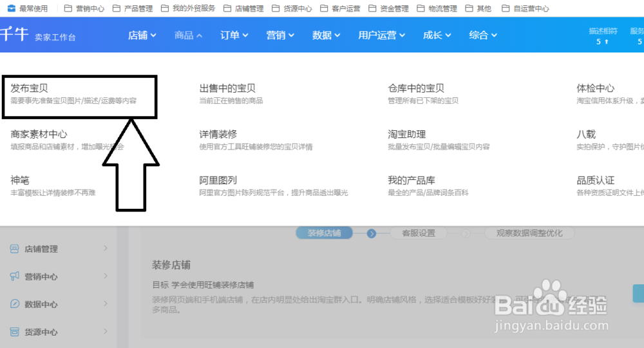Image resolution: width=644 pixels, height=348 pixels.
Task: Click the blue arrow after 装修店铺 step
Action: pyautogui.click(x=372, y=233)
